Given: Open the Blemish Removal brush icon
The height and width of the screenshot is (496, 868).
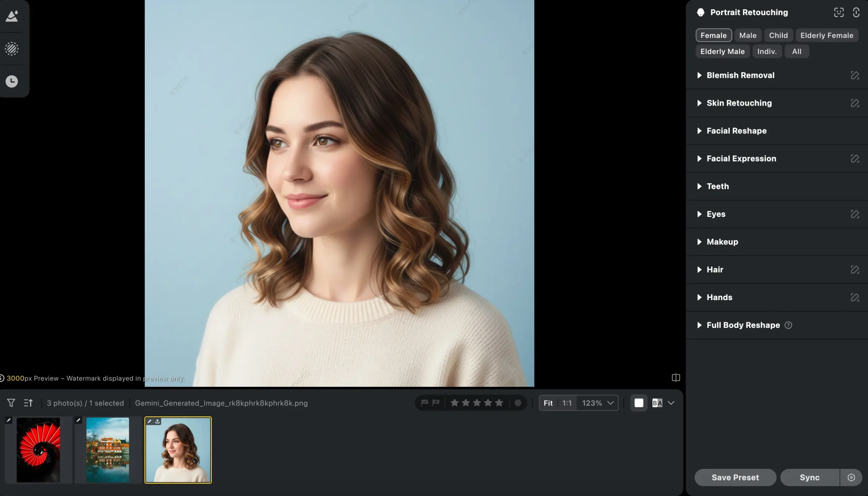Looking at the screenshot, I should (x=855, y=75).
